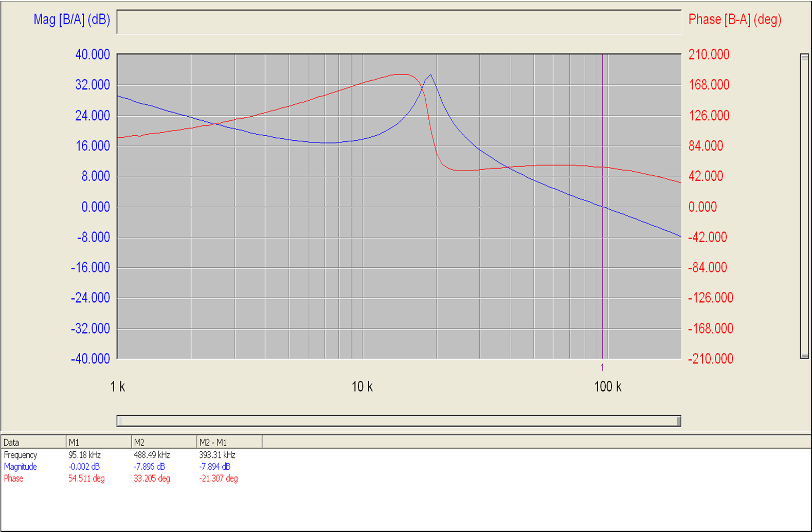
Task: Click the right handle of the horizontal scrollbar
Action: pyautogui.click(x=679, y=421)
